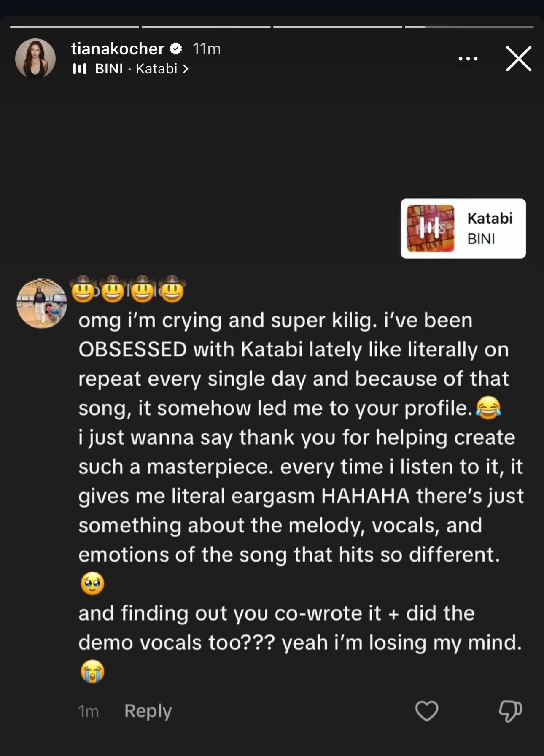Open the Katabi BINI music sticker
Screen dimensions: 544x756
coord(463,228)
